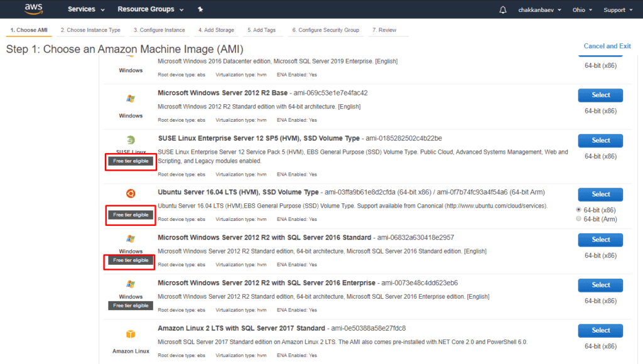This screenshot has width=643, height=364.
Task: Go to 4. Add Storage tab
Action: [216, 30]
